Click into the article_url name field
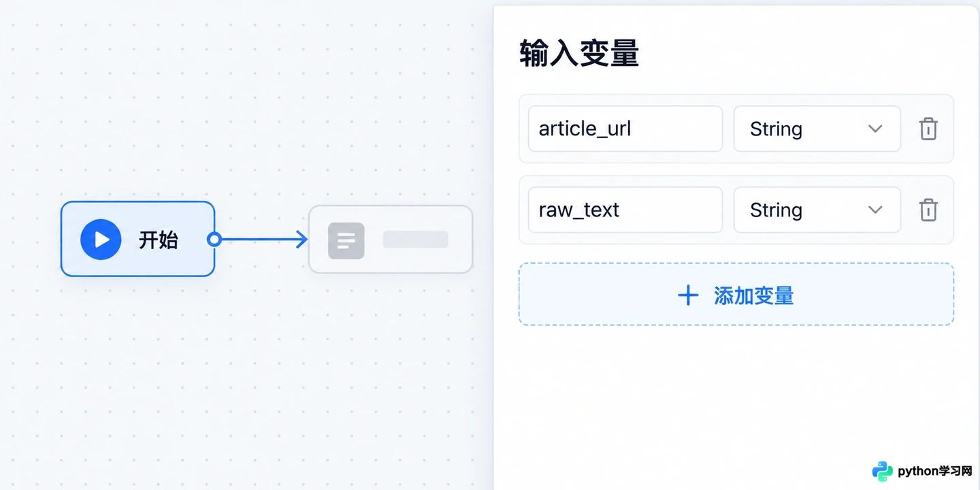The image size is (980, 490). coord(625,129)
